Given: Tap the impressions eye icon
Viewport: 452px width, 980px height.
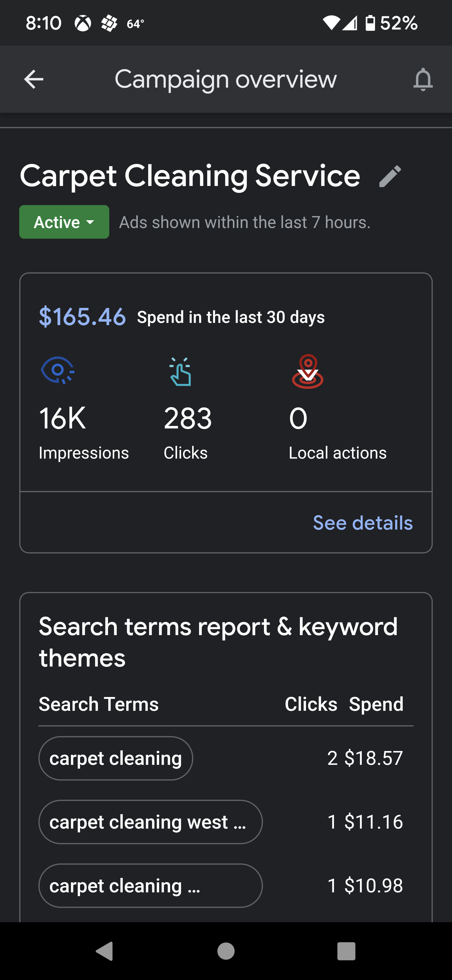Looking at the screenshot, I should tap(57, 370).
